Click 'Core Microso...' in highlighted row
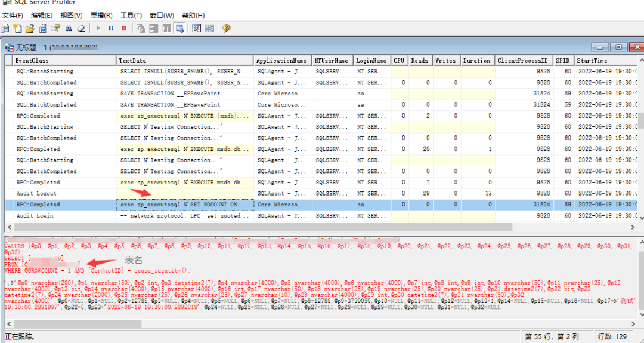The height and width of the screenshot is (343, 644). (x=283, y=204)
